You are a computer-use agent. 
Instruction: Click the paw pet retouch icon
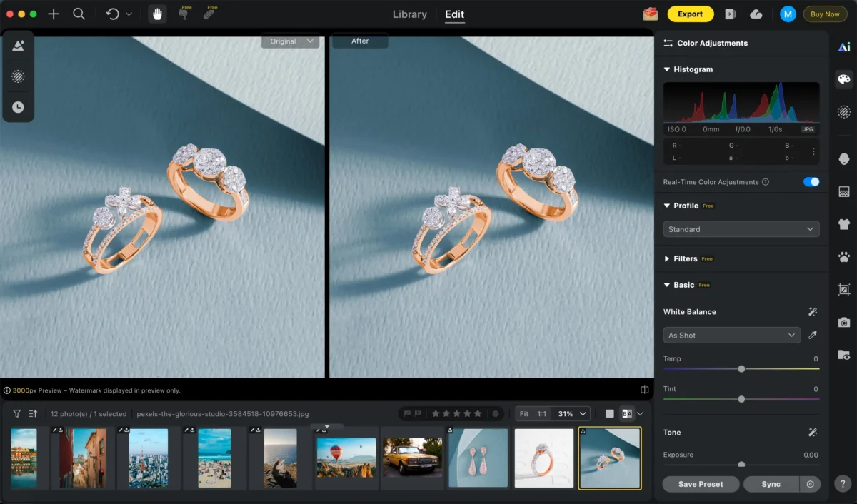pos(844,257)
